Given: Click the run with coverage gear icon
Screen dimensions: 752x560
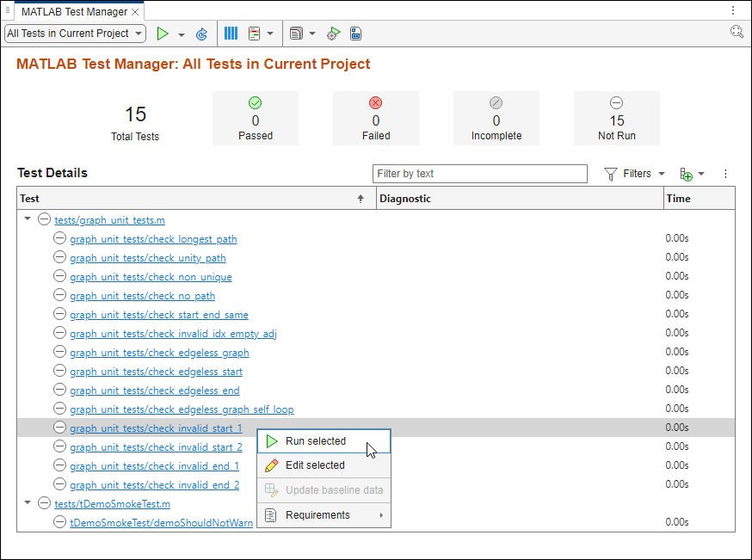Looking at the screenshot, I should click(333, 33).
